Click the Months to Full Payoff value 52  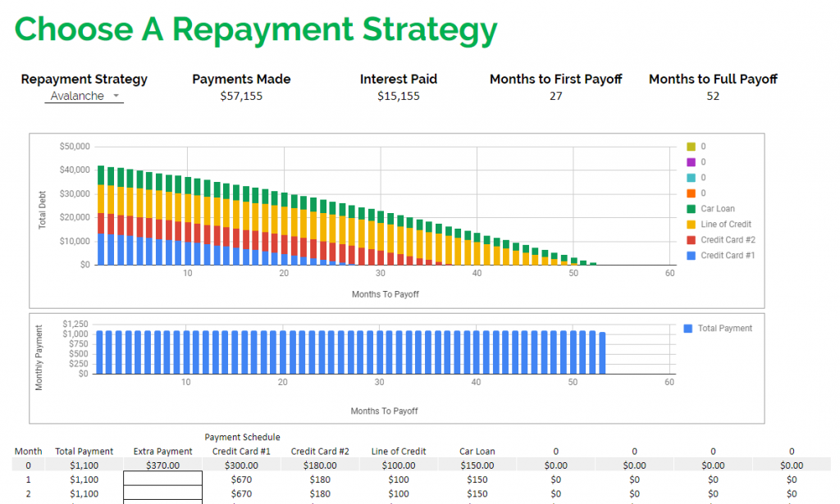[712, 96]
